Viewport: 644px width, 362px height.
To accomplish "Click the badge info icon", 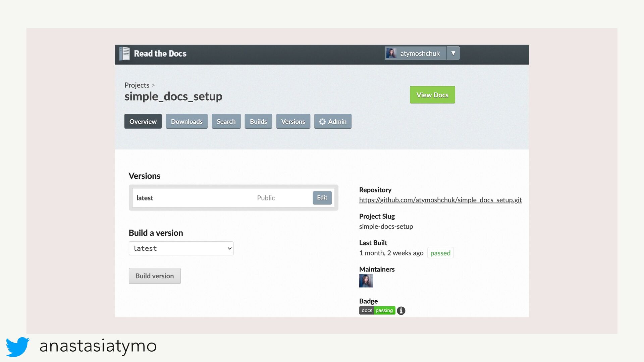I will point(401,311).
